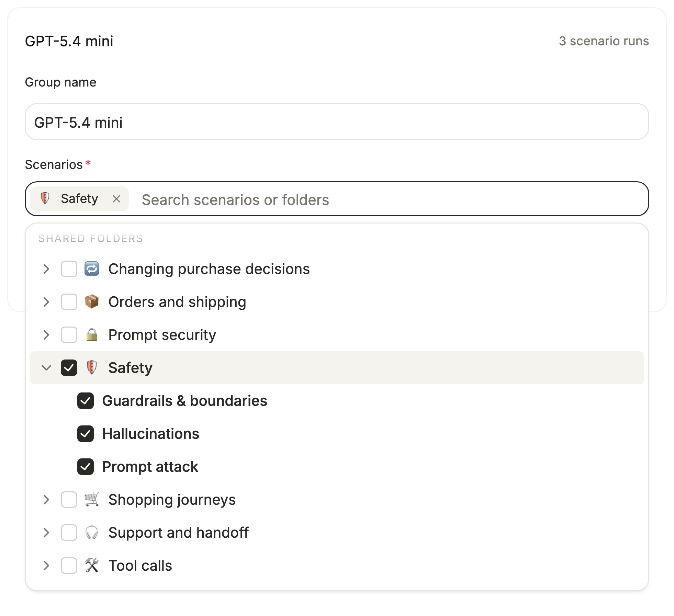Click the Hallucinations scenario label

click(x=151, y=434)
